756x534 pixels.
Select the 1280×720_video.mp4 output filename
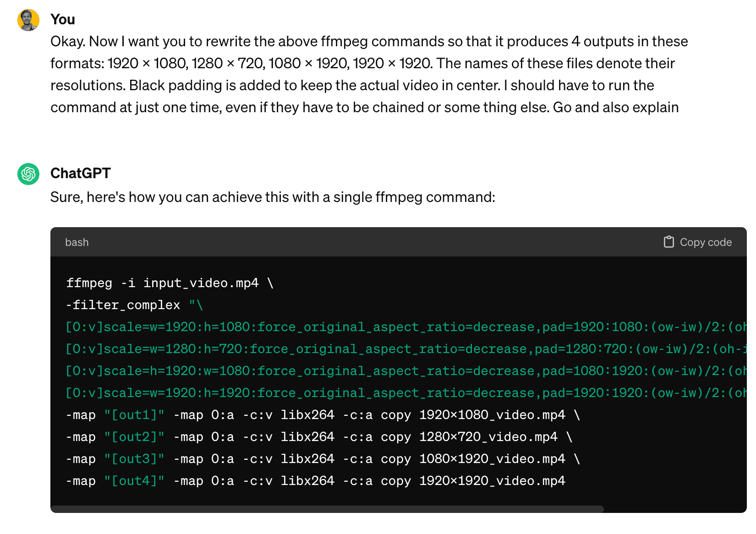(488, 436)
